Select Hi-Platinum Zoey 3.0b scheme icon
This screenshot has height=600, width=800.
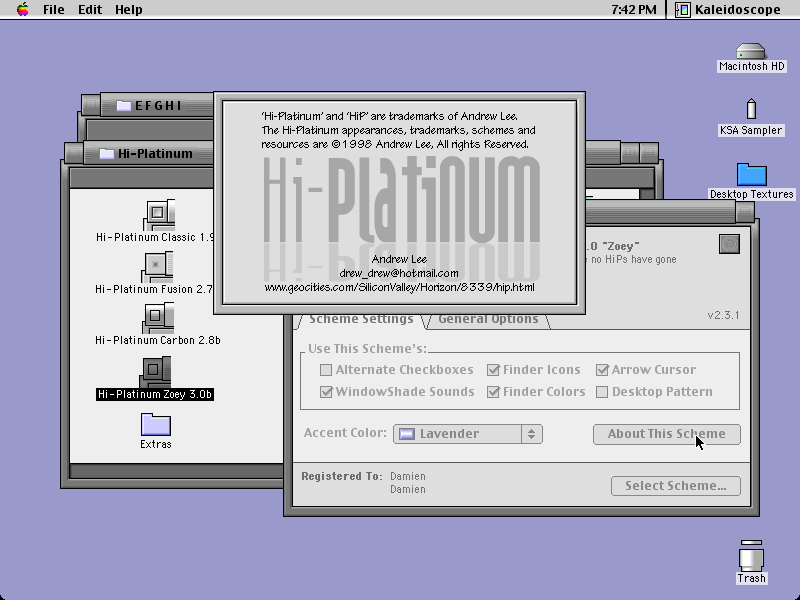(155, 372)
